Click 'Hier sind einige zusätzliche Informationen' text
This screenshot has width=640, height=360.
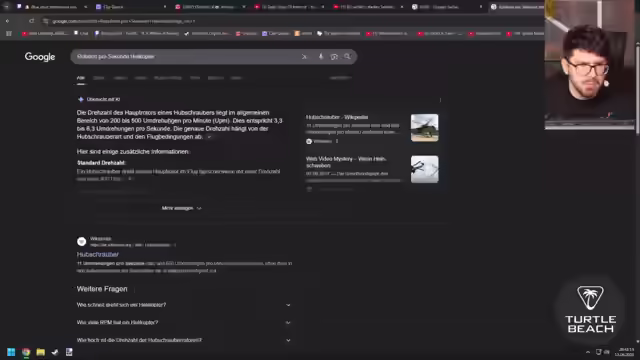click(133, 151)
